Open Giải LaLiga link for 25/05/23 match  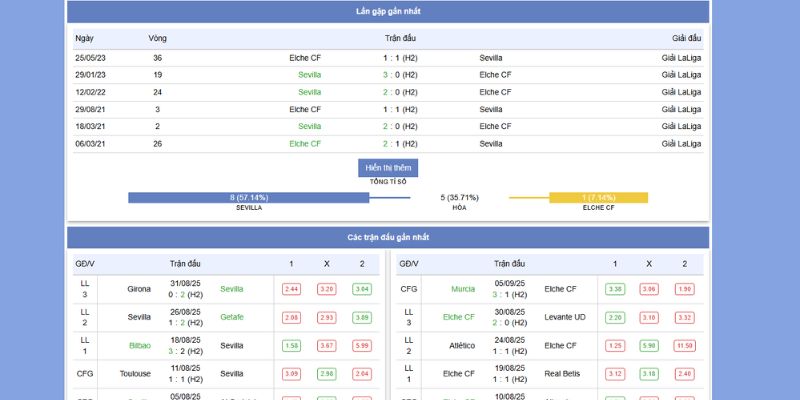coord(681,58)
